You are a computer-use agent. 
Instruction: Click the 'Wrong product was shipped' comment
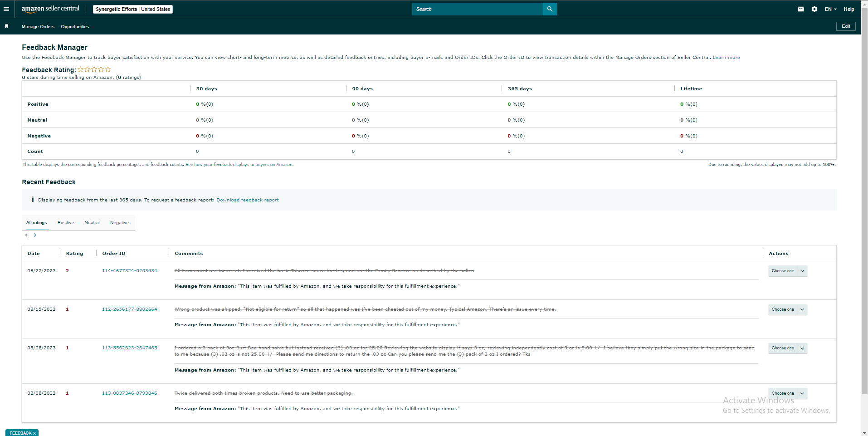[365, 309]
